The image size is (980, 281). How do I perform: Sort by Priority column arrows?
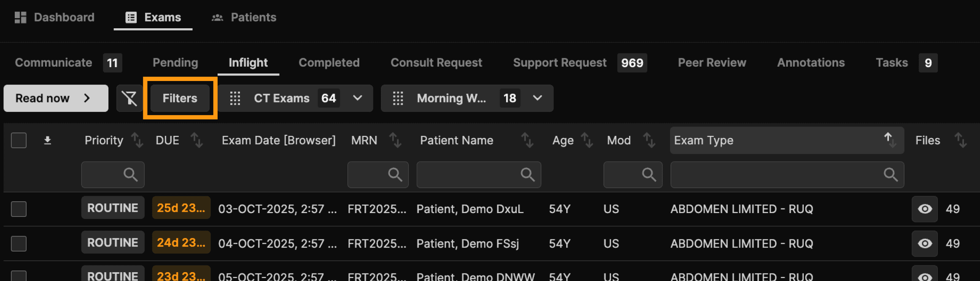pyautogui.click(x=137, y=140)
